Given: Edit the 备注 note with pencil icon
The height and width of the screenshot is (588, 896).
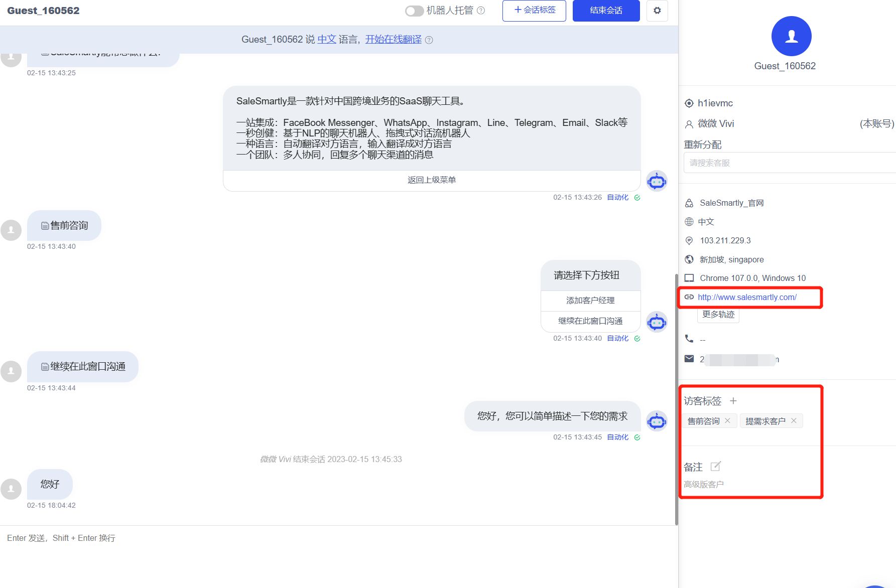Looking at the screenshot, I should 716,467.
